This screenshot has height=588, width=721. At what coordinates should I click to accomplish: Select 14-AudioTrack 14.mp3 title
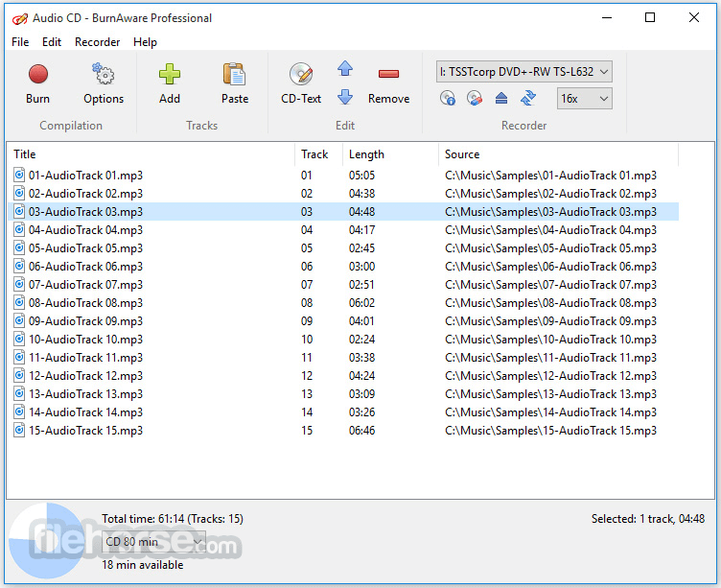pos(85,412)
